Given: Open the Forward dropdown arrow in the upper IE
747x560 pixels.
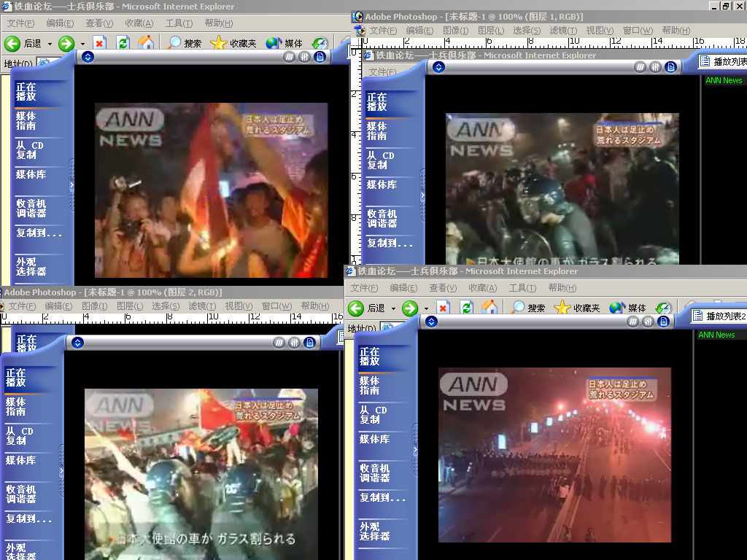Looking at the screenshot, I should pyautogui.click(x=82, y=44).
